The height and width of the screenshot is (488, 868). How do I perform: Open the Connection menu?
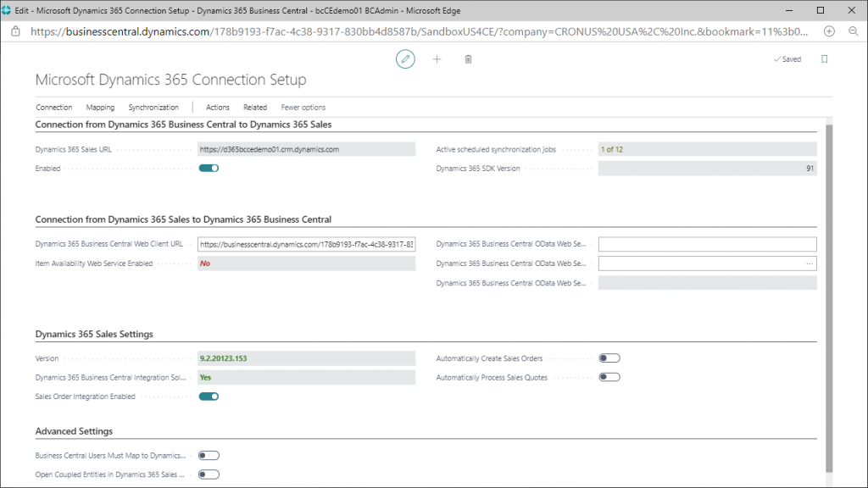coord(53,108)
